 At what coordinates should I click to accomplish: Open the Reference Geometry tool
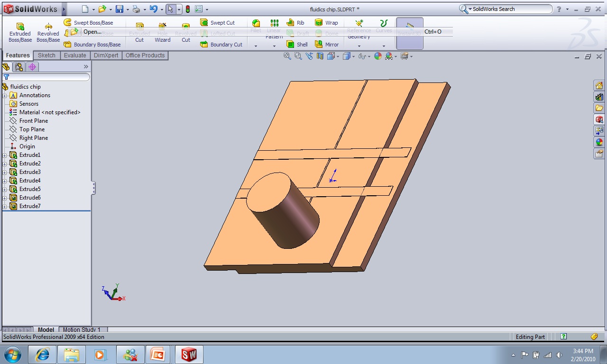[x=359, y=29]
